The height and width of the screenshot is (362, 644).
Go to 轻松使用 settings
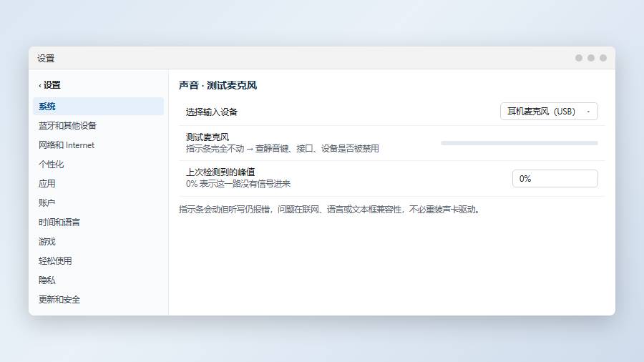tap(98, 260)
